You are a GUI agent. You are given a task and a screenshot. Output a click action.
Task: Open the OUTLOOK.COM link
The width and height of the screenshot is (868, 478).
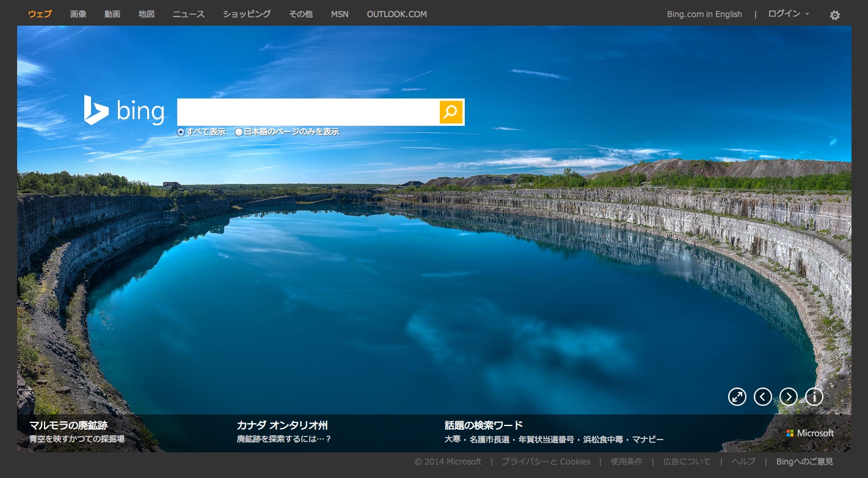pyautogui.click(x=396, y=14)
